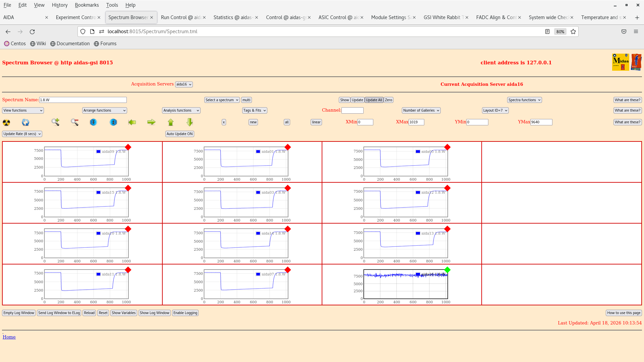This screenshot has height=362, width=644.
Task: Open the Analysis functions dropdown
Action: point(181,110)
